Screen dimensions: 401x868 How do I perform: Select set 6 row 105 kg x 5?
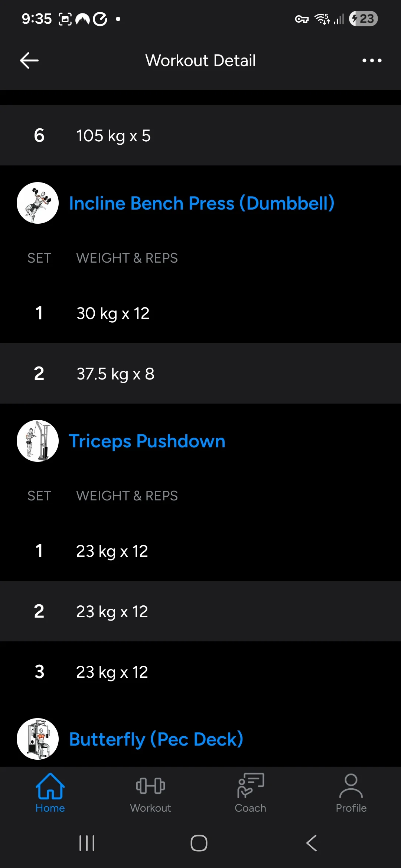pos(200,135)
